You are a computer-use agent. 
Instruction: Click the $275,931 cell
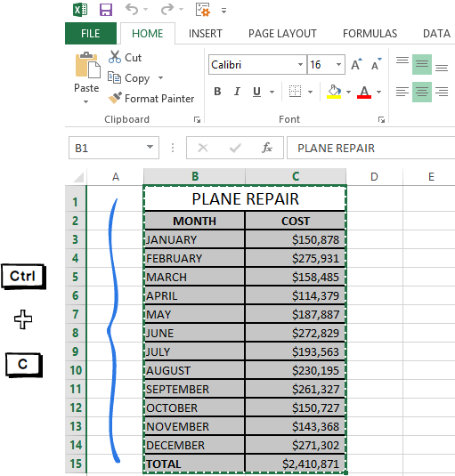[296, 258]
